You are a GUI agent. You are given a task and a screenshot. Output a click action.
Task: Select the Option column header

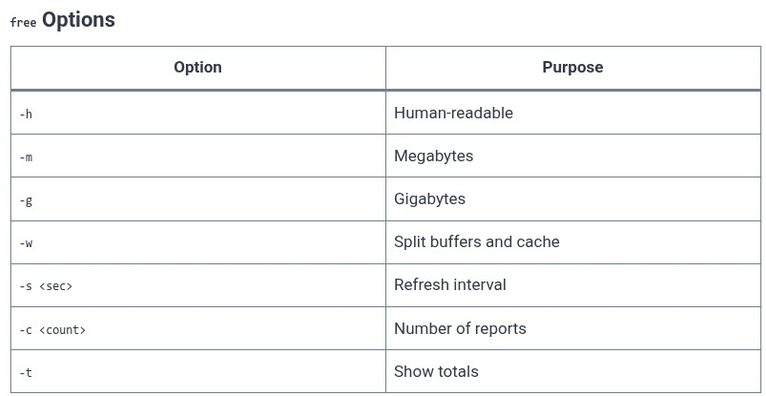click(x=198, y=67)
